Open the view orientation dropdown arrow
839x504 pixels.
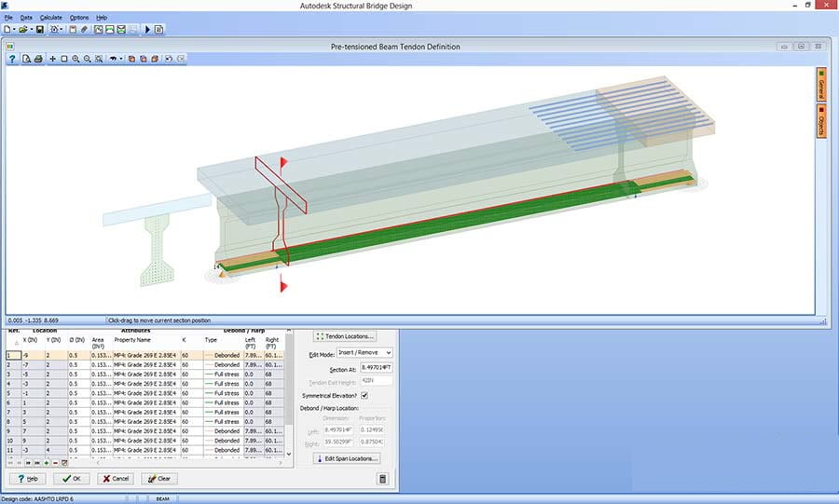coord(121,59)
